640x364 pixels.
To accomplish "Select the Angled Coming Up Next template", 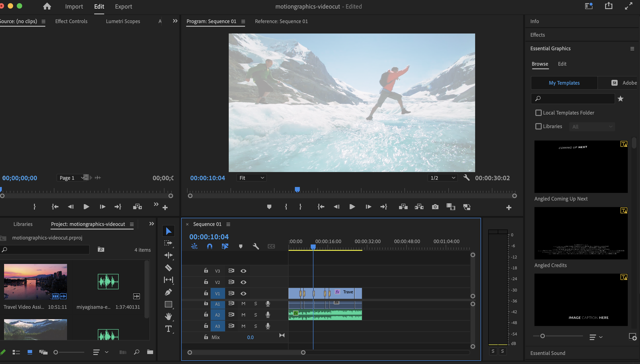I will tap(581, 167).
